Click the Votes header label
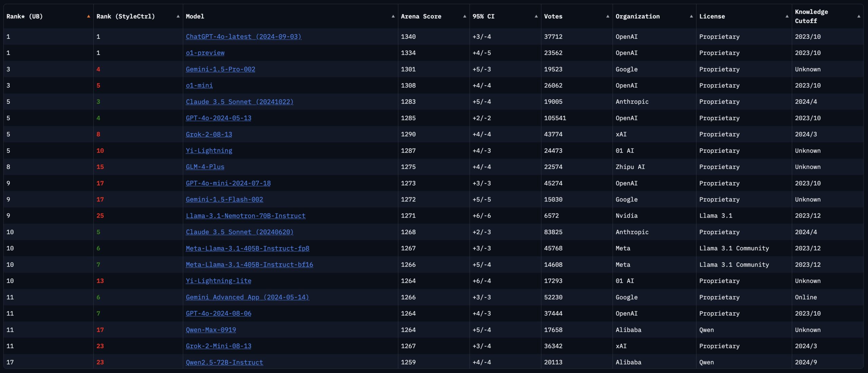The height and width of the screenshot is (373, 868). (x=553, y=16)
